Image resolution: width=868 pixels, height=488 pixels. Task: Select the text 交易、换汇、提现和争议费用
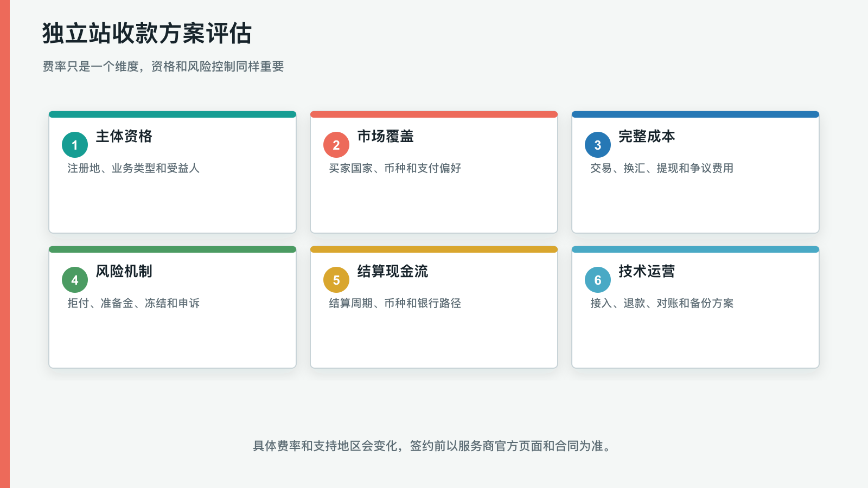(662, 168)
